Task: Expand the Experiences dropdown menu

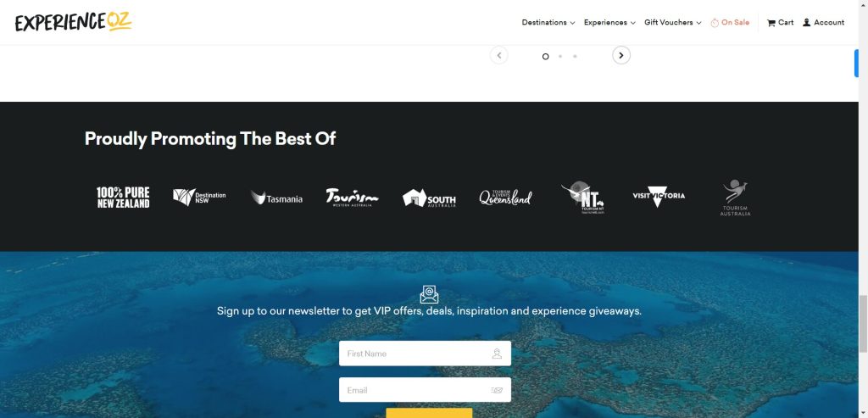Action: (609, 23)
